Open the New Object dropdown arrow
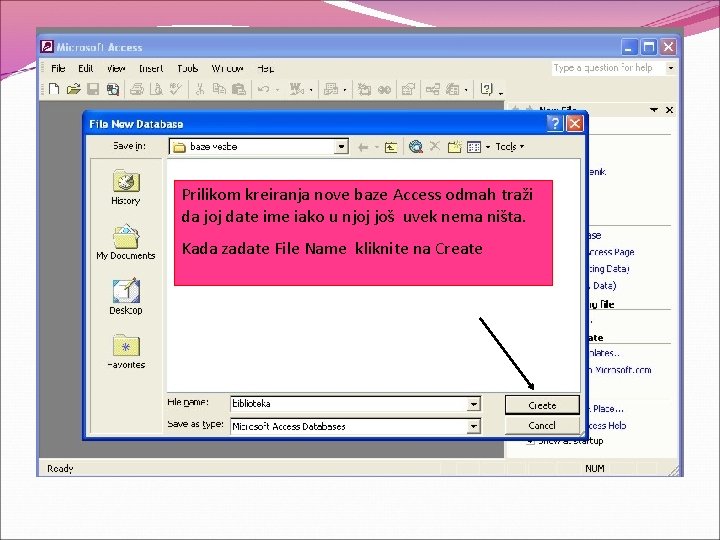 [x=466, y=90]
